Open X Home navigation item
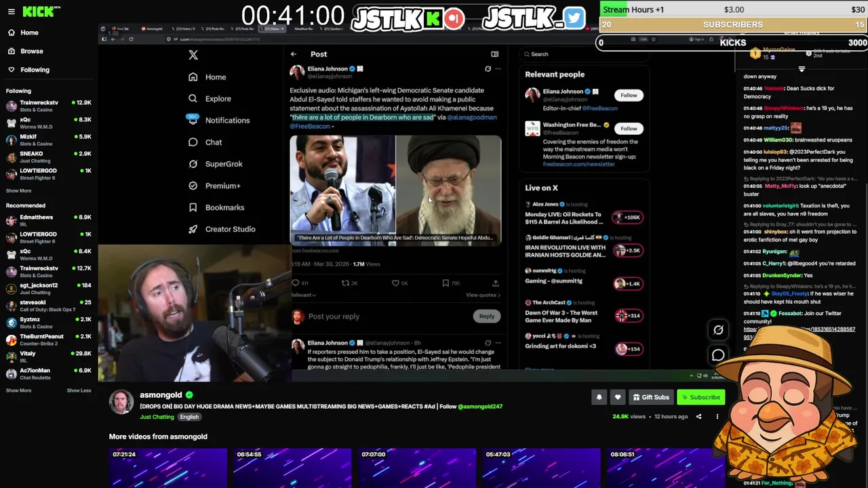 (208, 77)
